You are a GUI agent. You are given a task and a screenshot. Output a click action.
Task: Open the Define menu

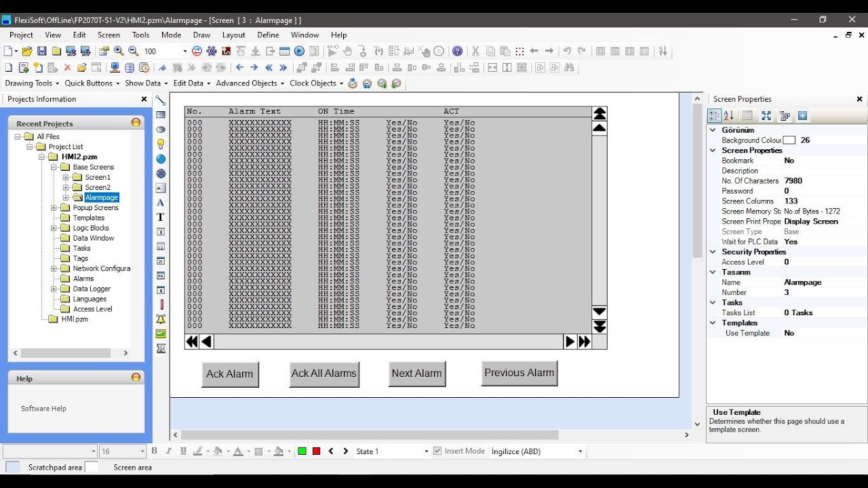pos(268,35)
